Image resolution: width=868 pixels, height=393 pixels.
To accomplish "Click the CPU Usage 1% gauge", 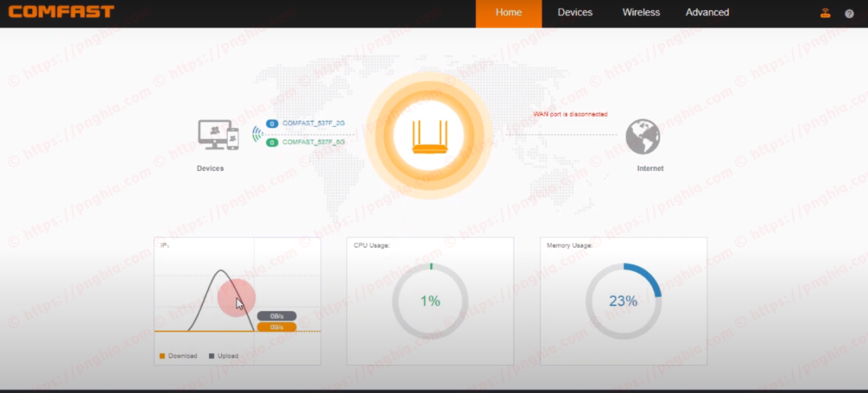I will click(x=430, y=301).
